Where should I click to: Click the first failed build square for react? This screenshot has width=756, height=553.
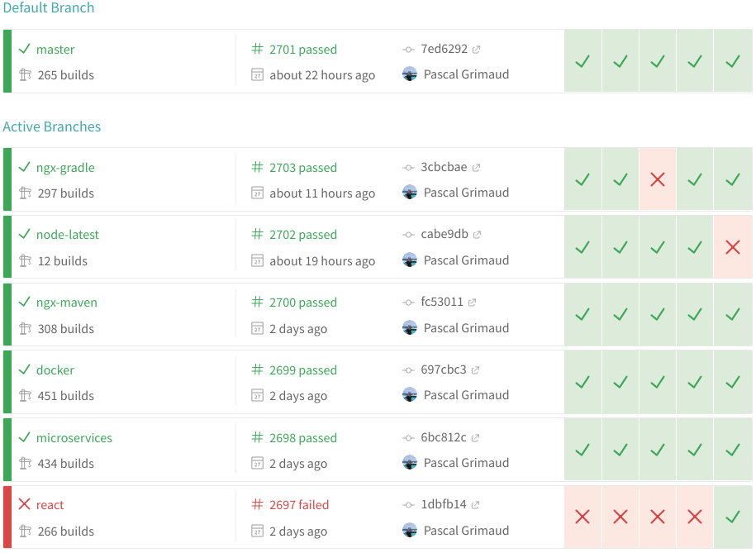[582, 517]
